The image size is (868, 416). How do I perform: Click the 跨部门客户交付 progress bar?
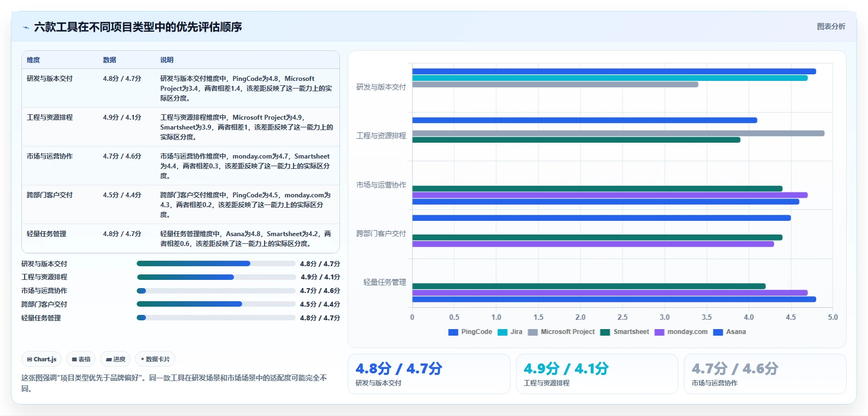216,304
